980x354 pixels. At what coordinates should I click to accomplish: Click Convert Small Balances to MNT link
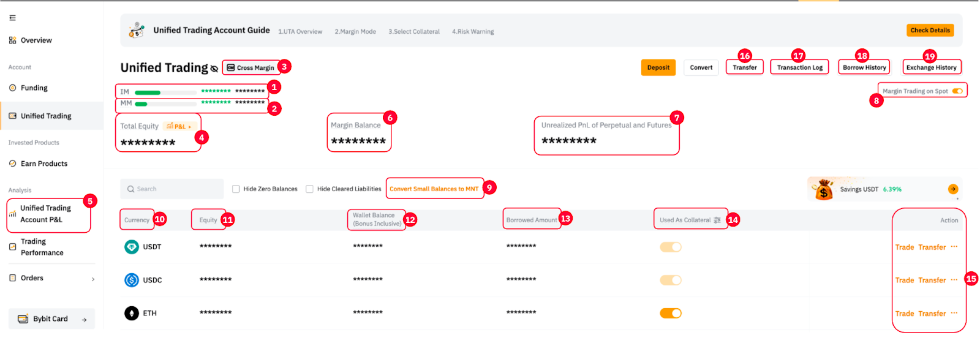[434, 189]
